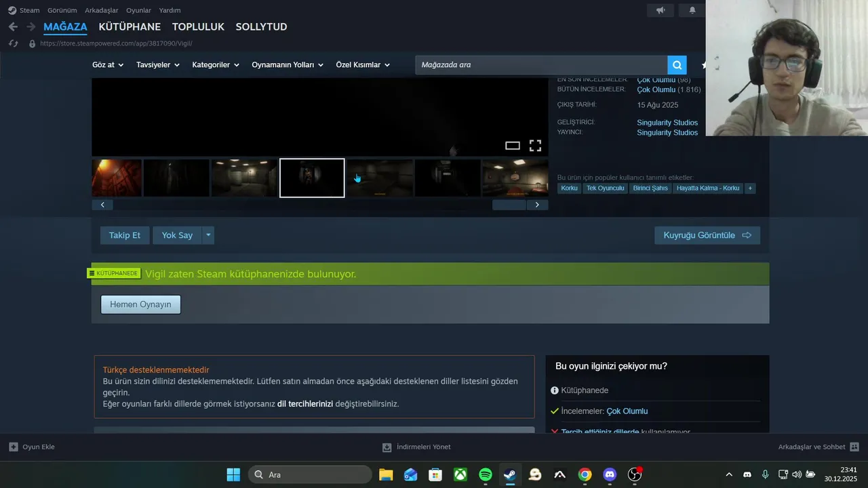Click the Windows taskbar Ara search box
This screenshot has height=488, width=868.
(310, 474)
